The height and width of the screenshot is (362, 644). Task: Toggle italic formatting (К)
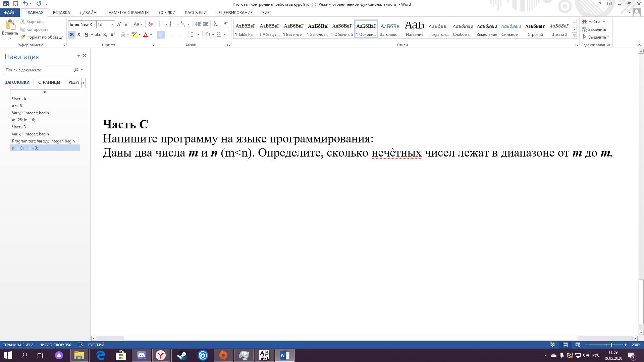pyautogui.click(x=79, y=35)
